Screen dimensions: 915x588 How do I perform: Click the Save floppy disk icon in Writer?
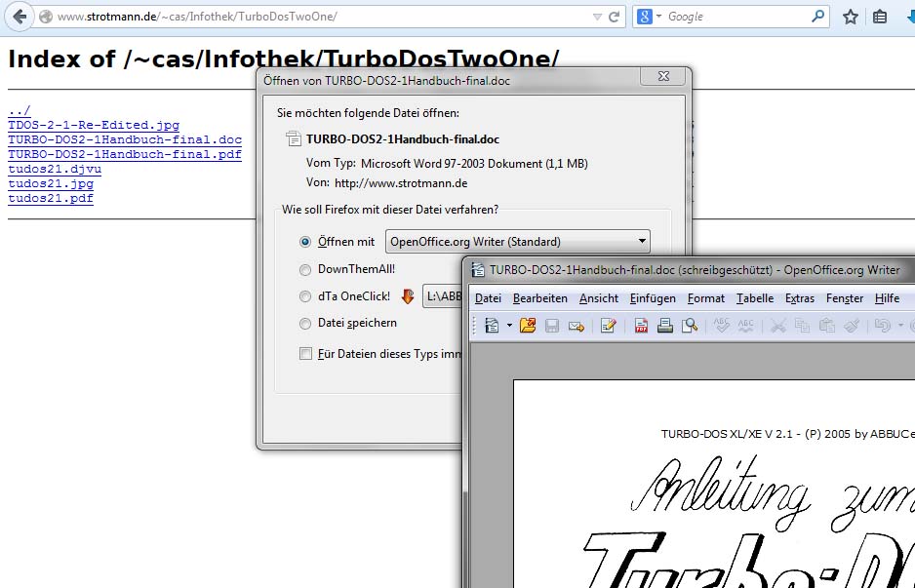[x=552, y=325]
